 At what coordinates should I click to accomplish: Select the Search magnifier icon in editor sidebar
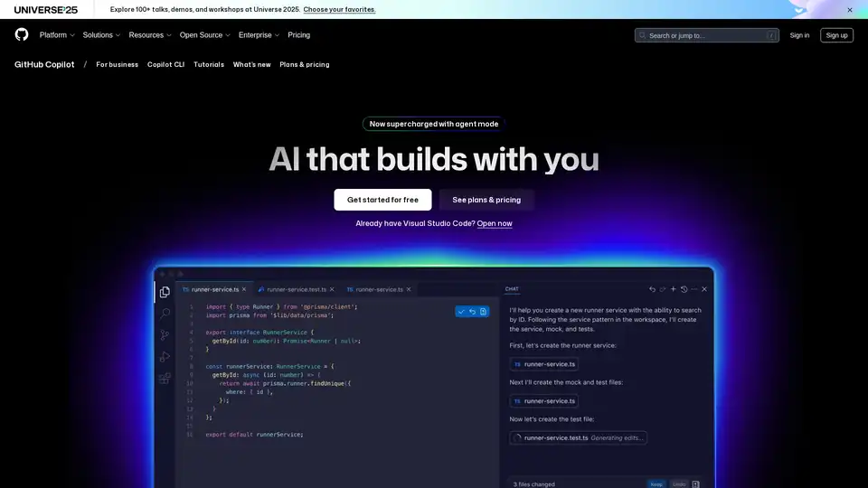165,314
